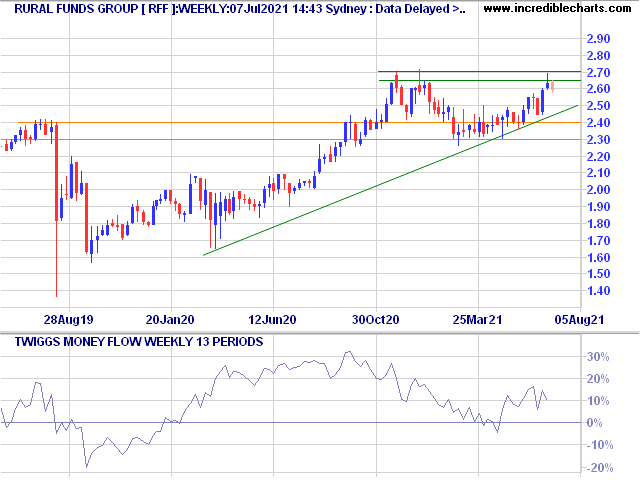Click the 1.80 price axis label
This screenshot has height=480, width=640.
point(598,224)
